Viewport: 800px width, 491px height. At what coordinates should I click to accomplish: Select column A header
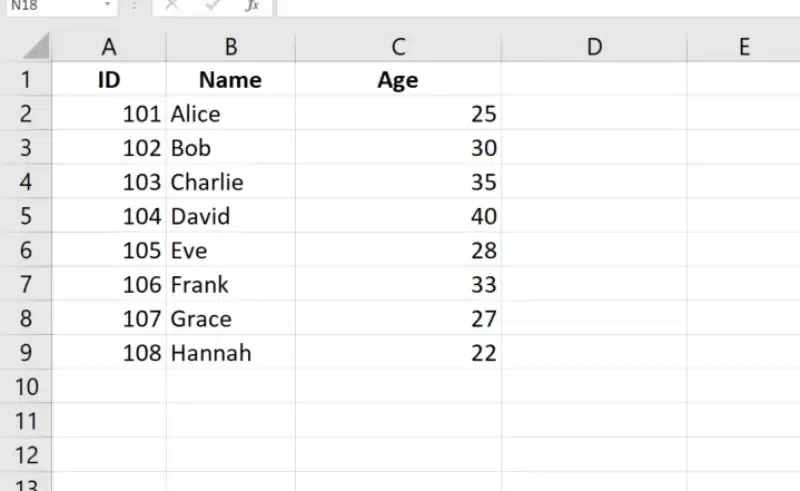pyautogui.click(x=109, y=46)
